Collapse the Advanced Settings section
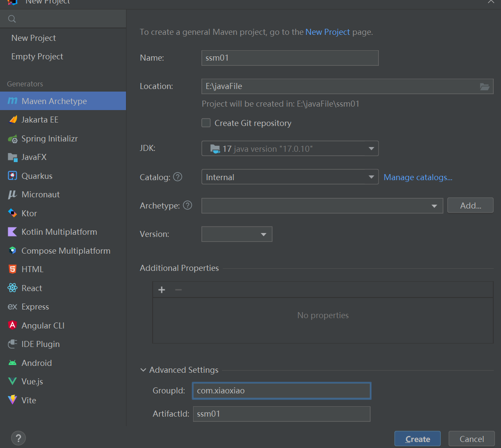The image size is (501, 448). (143, 370)
